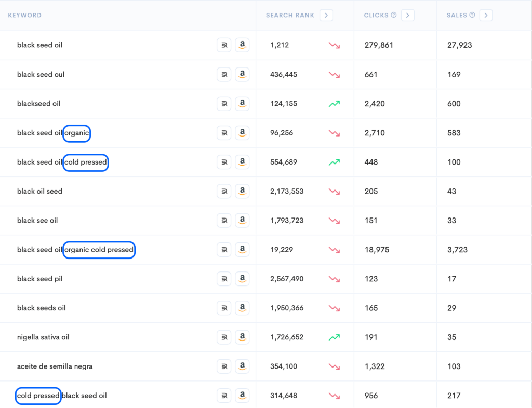Select keyword black seed oil organic cold pressed
532x408 pixels.
click(x=75, y=250)
